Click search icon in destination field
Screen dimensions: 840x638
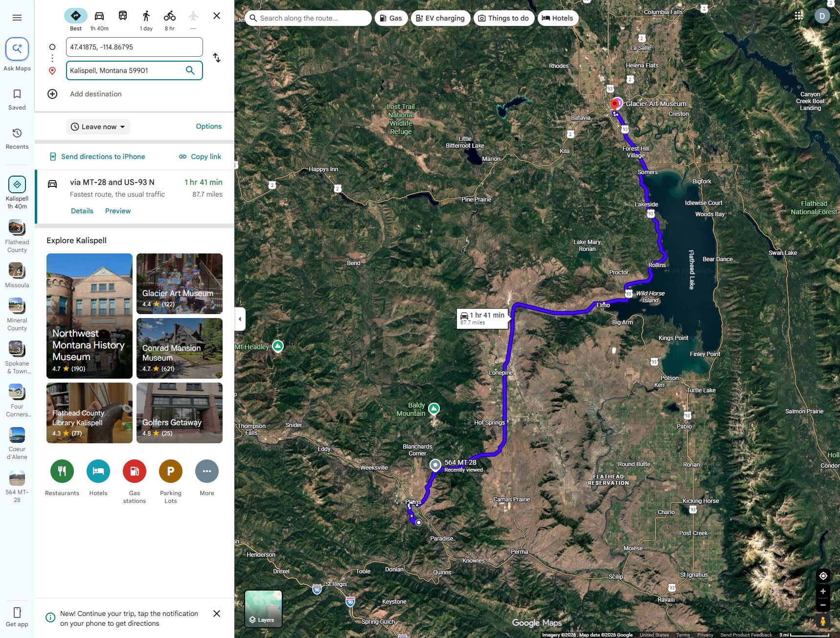click(x=191, y=70)
